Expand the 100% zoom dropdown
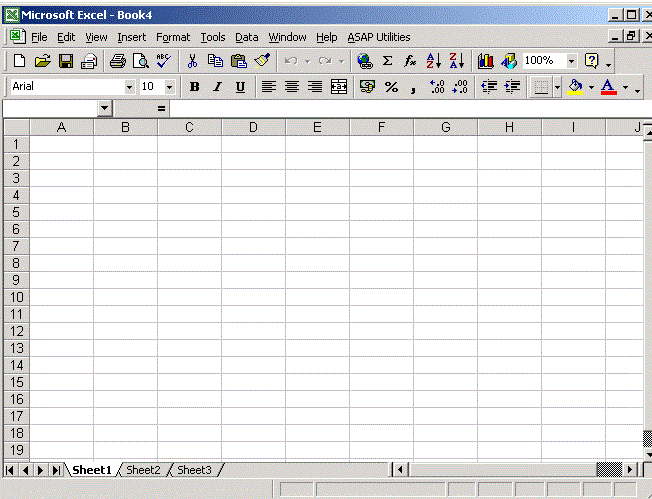 click(572, 61)
